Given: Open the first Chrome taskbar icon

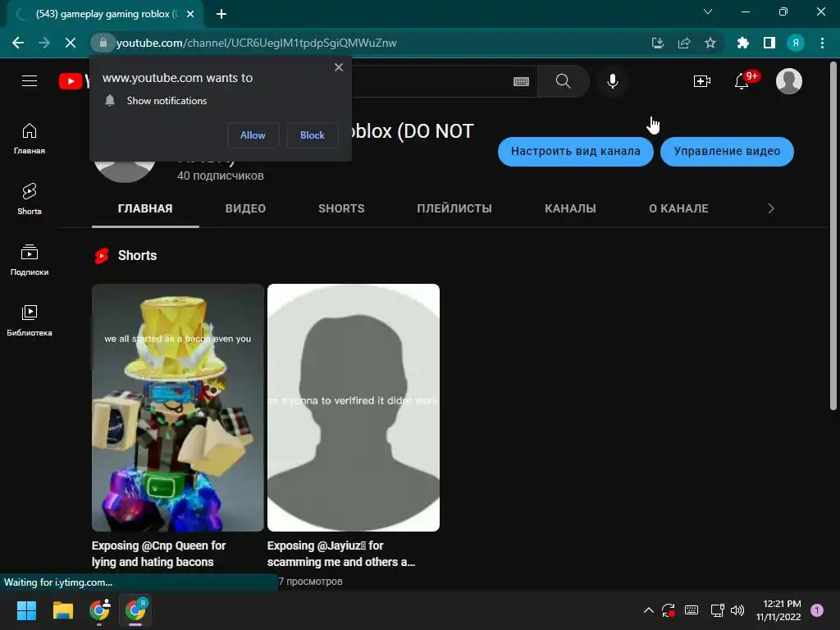Looking at the screenshot, I should tap(99, 610).
